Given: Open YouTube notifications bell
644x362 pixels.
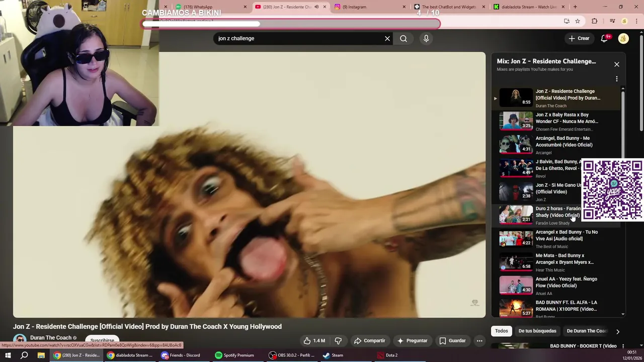Looking at the screenshot, I should 605,38.
